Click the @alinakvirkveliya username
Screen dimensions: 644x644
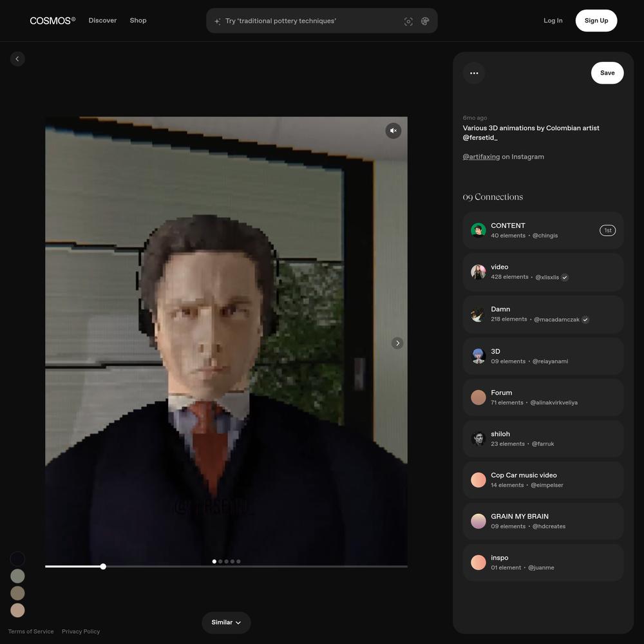tap(554, 402)
